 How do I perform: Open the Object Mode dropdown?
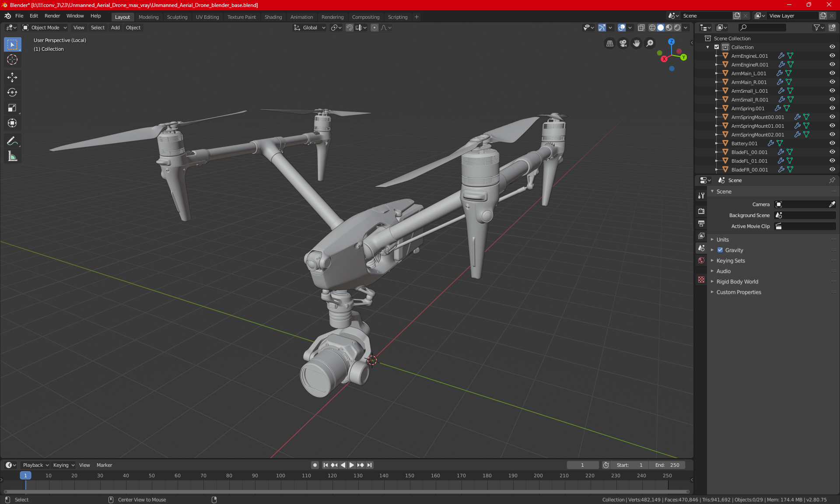click(x=44, y=28)
